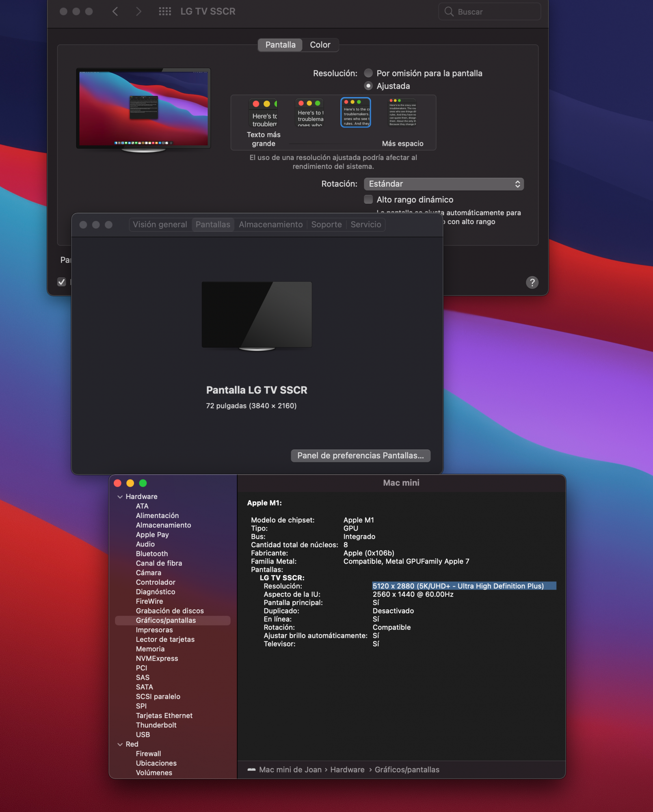Image resolution: width=653 pixels, height=812 pixels.
Task: Open the Soporte tab
Action: (326, 225)
